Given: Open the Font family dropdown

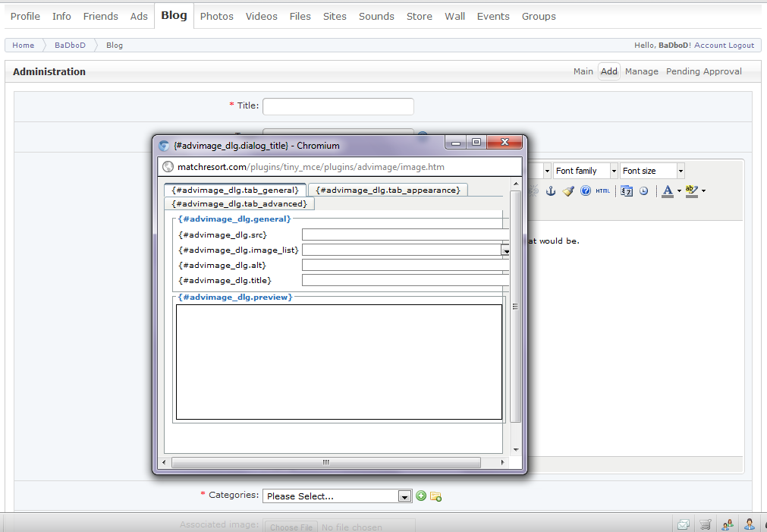Looking at the screenshot, I should [585, 171].
